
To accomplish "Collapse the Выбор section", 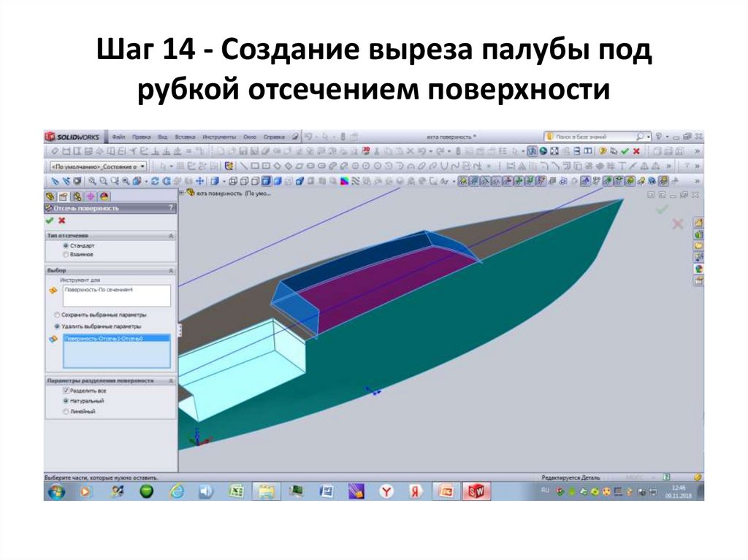I will pos(171,270).
